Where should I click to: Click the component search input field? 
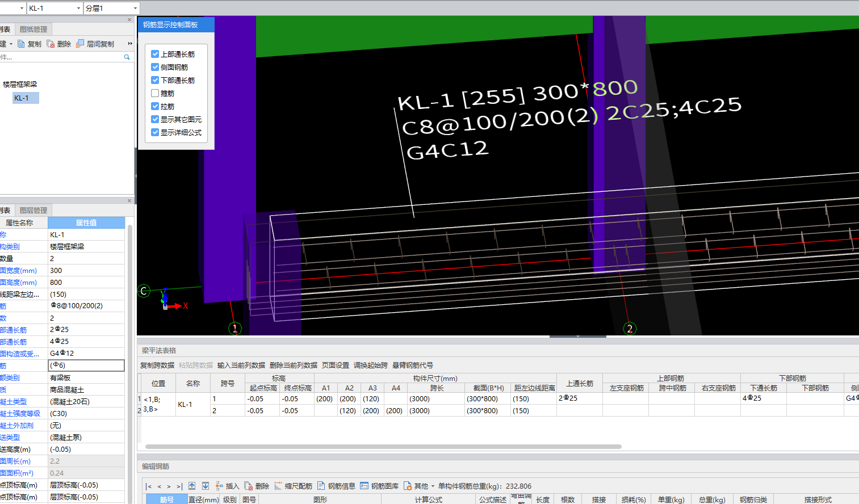point(61,57)
